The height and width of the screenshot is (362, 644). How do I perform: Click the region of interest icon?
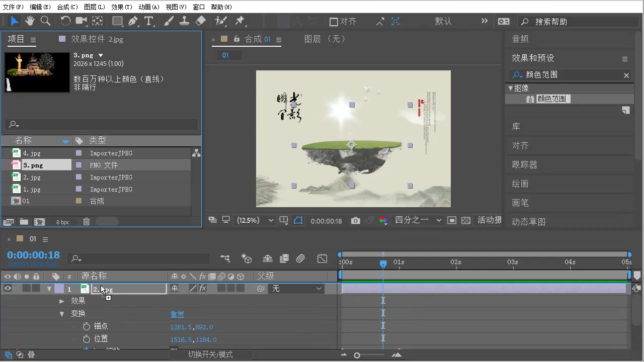452,220
